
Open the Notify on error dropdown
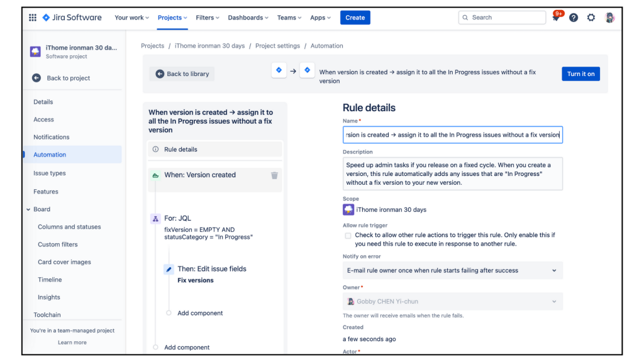click(x=453, y=270)
